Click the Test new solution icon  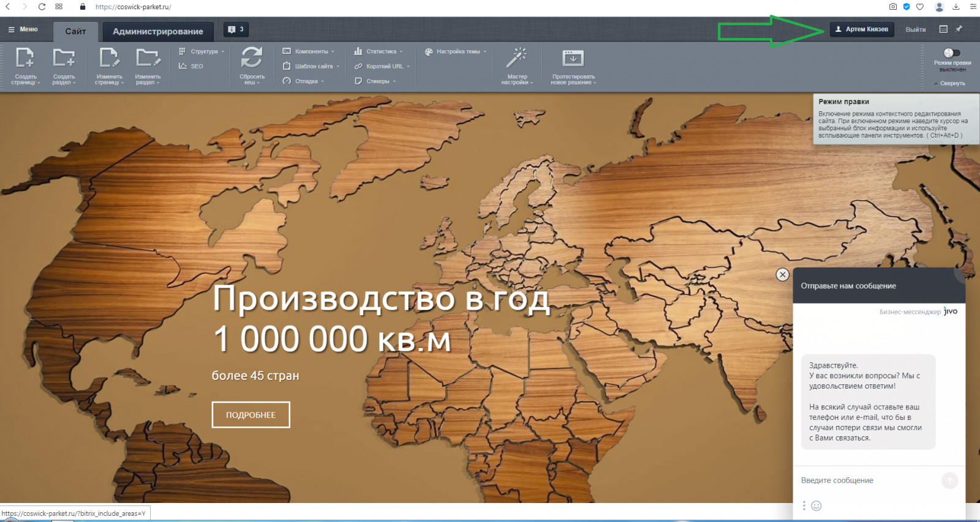tap(573, 58)
